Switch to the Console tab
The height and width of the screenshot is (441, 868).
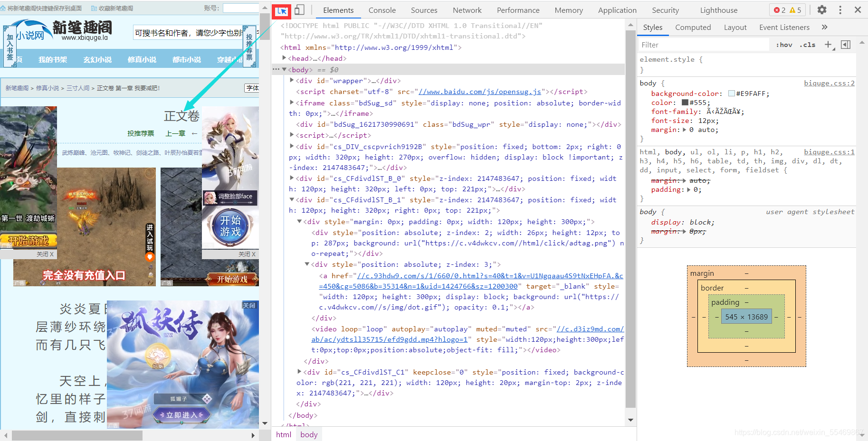(x=382, y=10)
